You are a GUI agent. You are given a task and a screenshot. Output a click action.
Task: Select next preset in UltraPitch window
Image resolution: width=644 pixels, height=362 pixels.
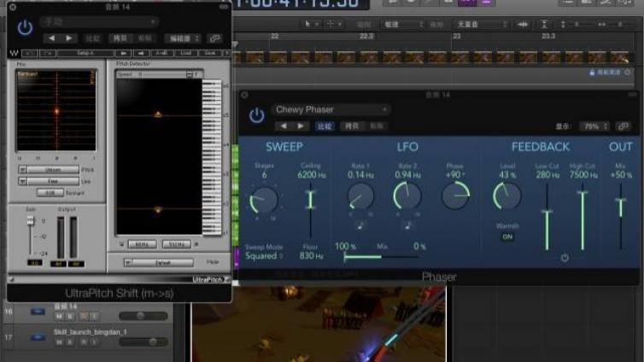point(68,38)
